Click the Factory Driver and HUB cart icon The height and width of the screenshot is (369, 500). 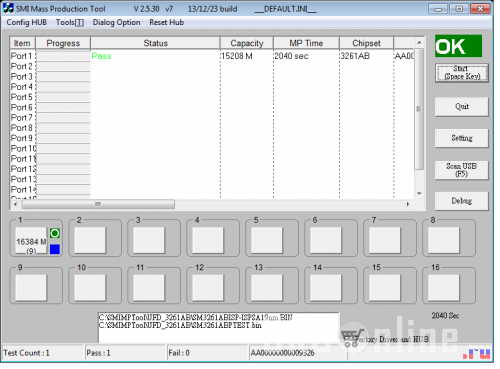click(x=353, y=337)
